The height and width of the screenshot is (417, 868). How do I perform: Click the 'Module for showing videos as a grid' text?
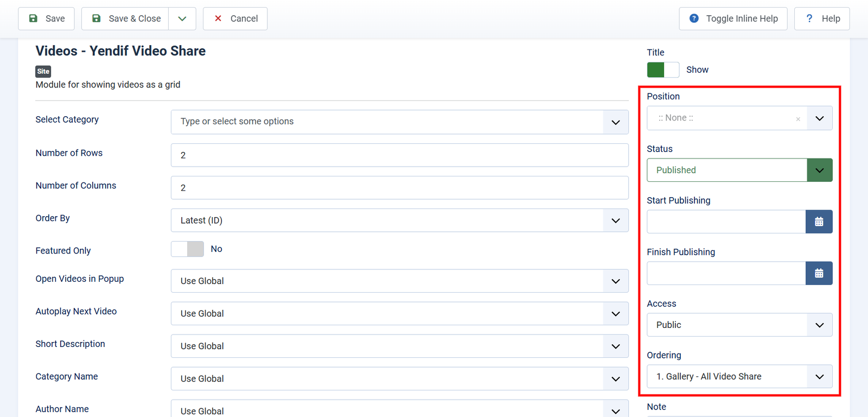(x=108, y=85)
